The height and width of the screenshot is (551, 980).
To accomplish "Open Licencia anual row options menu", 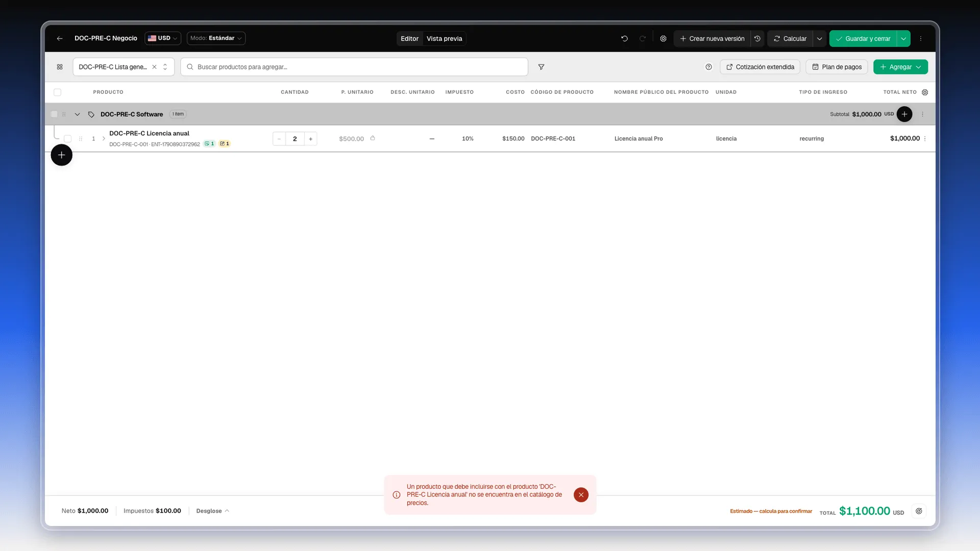I will pos(925,139).
